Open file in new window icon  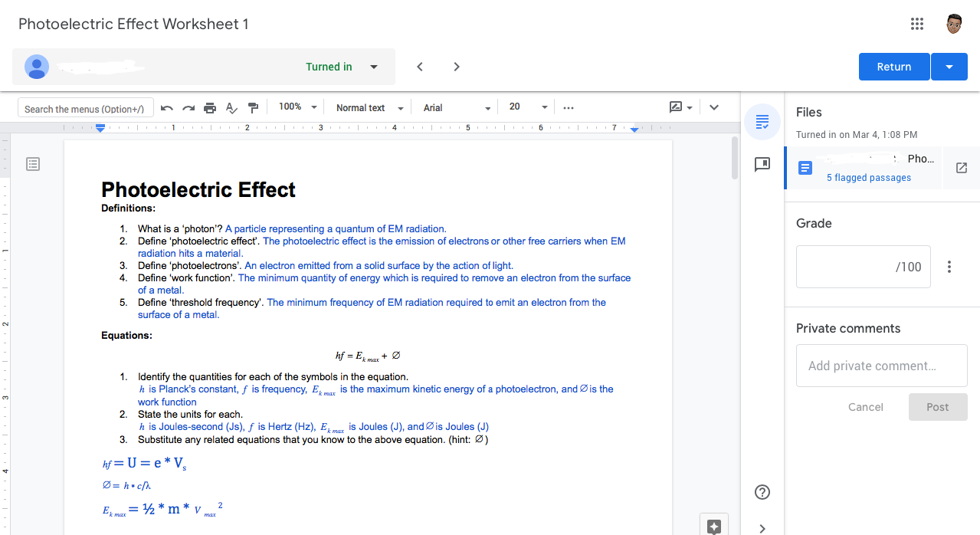962,168
